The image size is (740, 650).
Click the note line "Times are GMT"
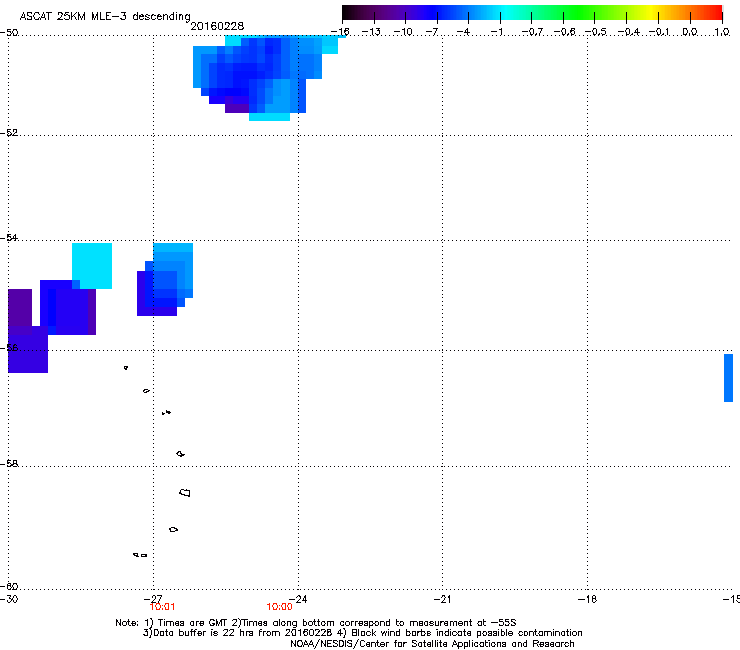point(193,623)
